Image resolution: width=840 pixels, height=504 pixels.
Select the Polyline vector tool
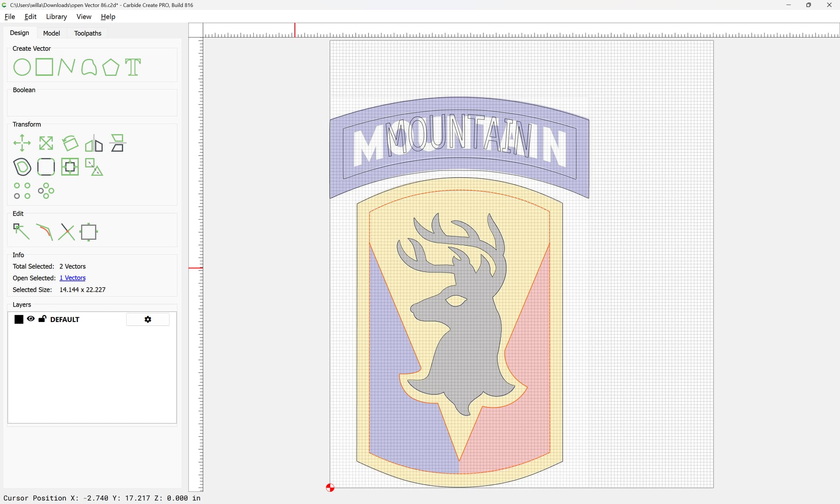point(66,67)
